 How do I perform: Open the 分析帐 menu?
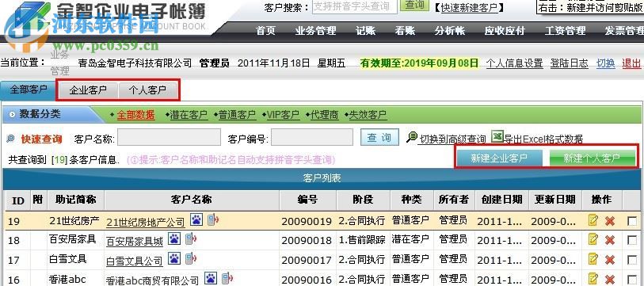(x=450, y=31)
